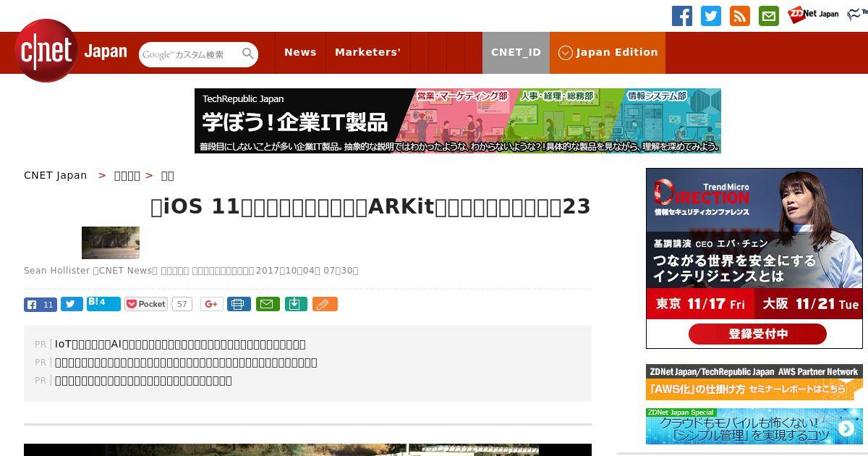Image resolution: width=868 pixels, height=456 pixels.
Task: Click the search magnifier icon
Action: (x=248, y=54)
